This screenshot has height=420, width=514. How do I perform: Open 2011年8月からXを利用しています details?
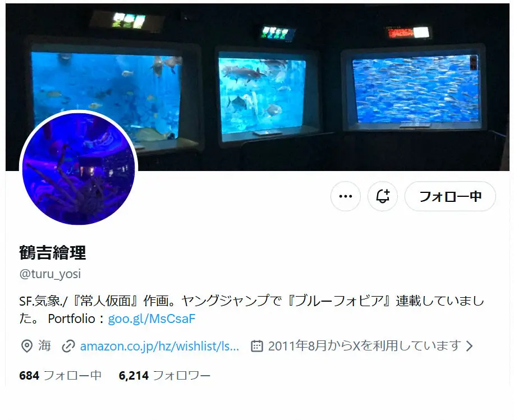tap(365, 346)
